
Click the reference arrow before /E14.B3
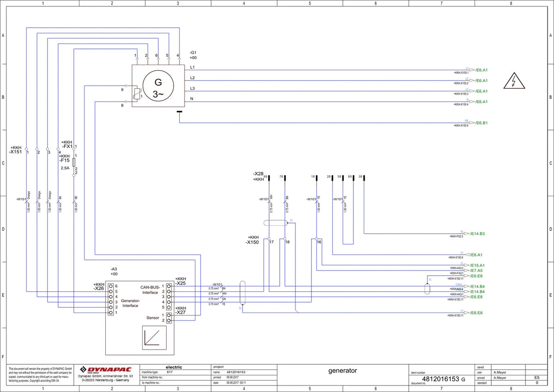click(467, 234)
